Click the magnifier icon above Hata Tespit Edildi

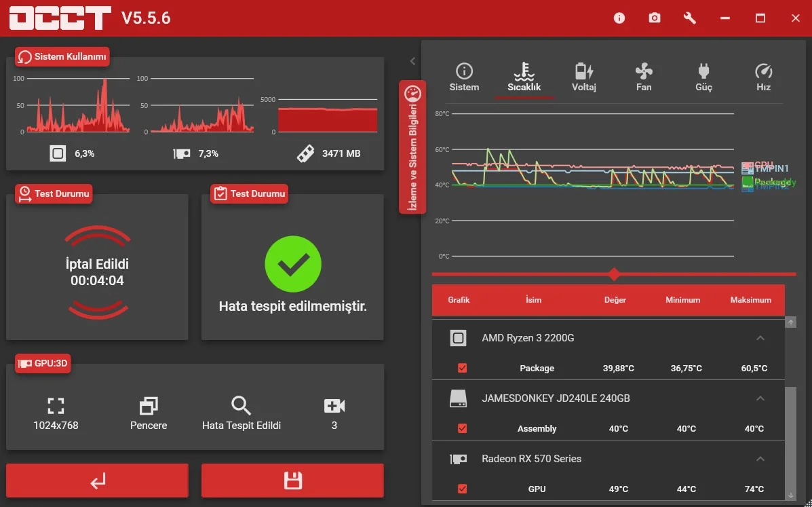click(241, 405)
